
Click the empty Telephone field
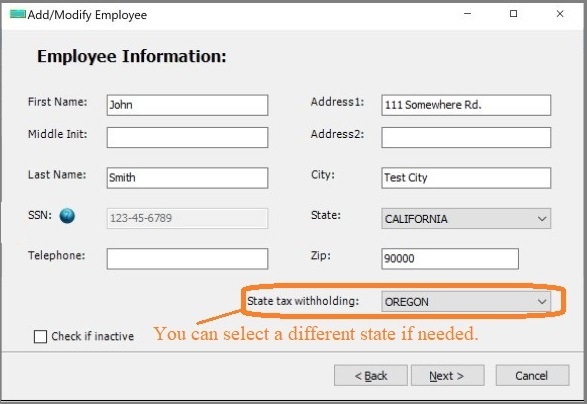tap(187, 259)
